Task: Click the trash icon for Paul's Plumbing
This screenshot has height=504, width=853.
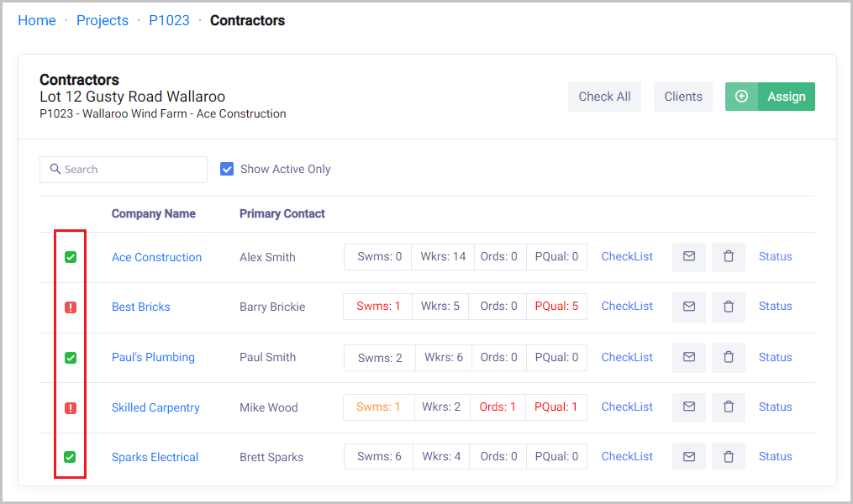Action: click(x=729, y=357)
